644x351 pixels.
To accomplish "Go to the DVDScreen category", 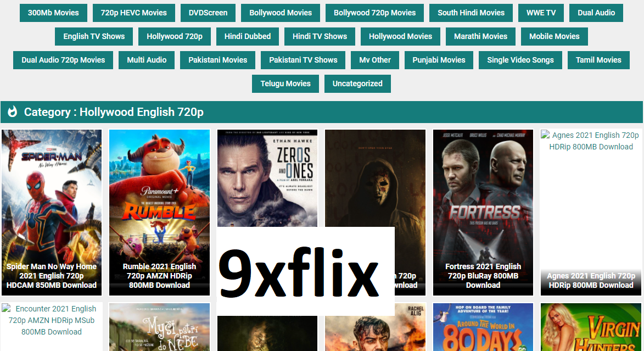I will [208, 13].
